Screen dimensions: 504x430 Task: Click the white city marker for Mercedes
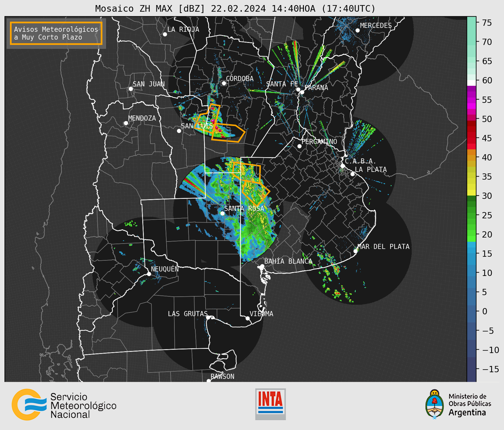pos(358,31)
